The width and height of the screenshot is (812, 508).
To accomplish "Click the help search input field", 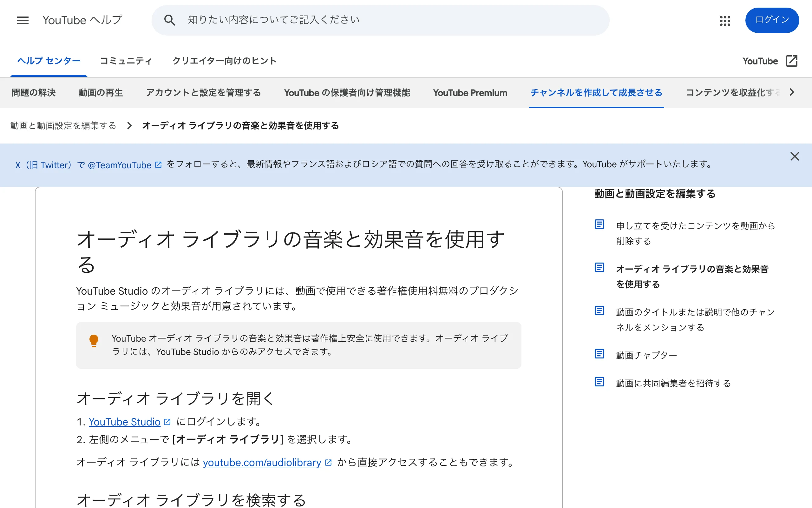I will click(x=381, y=20).
